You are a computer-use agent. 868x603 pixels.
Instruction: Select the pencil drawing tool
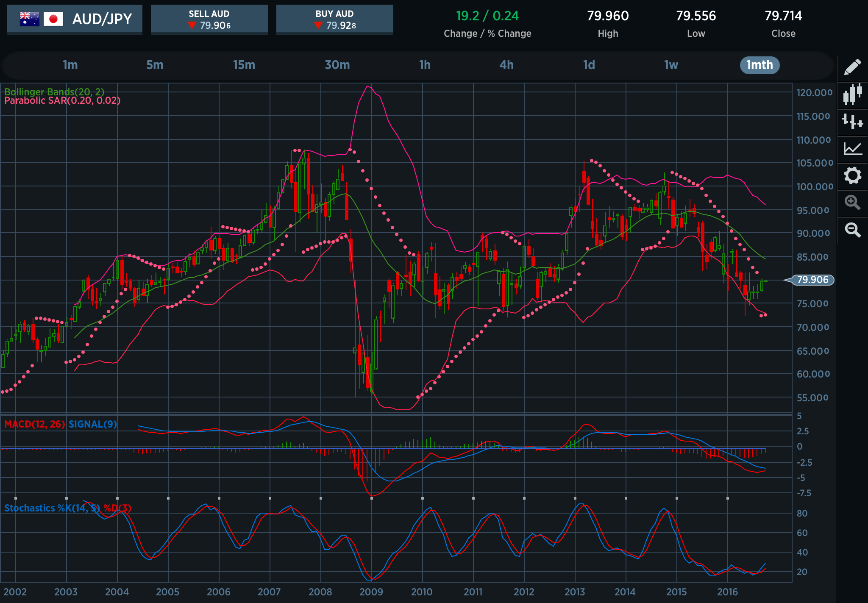[852, 67]
